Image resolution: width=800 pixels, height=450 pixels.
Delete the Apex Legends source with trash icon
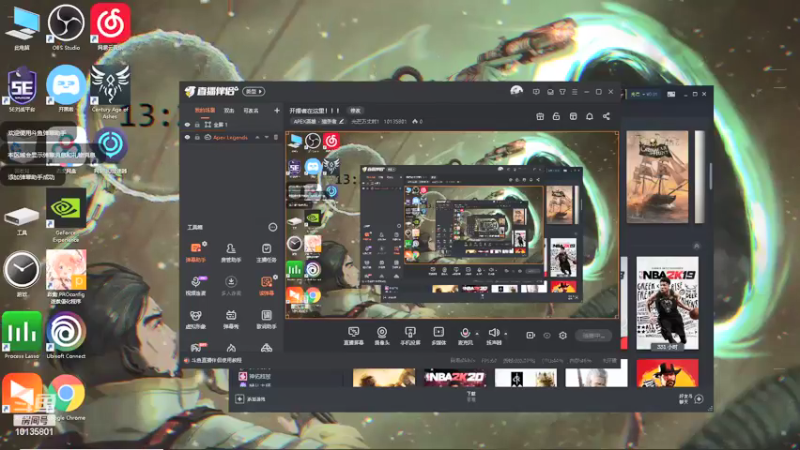(276, 137)
